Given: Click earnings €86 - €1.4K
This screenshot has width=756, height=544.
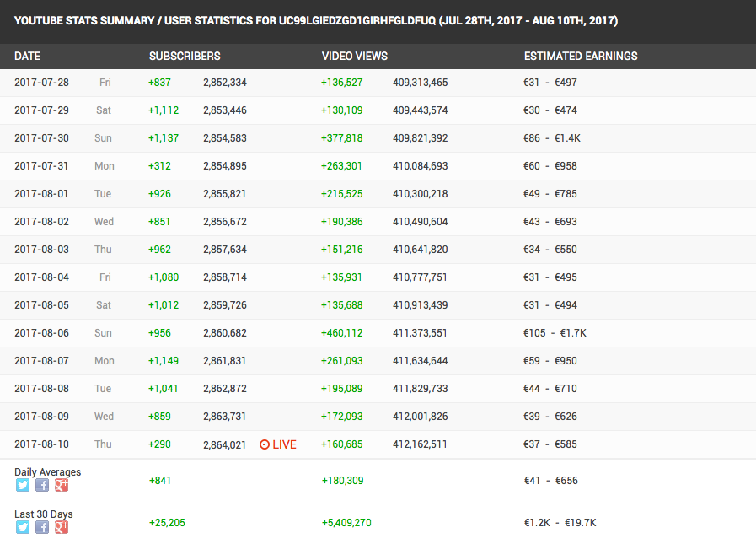Looking at the screenshot, I should point(552,138).
